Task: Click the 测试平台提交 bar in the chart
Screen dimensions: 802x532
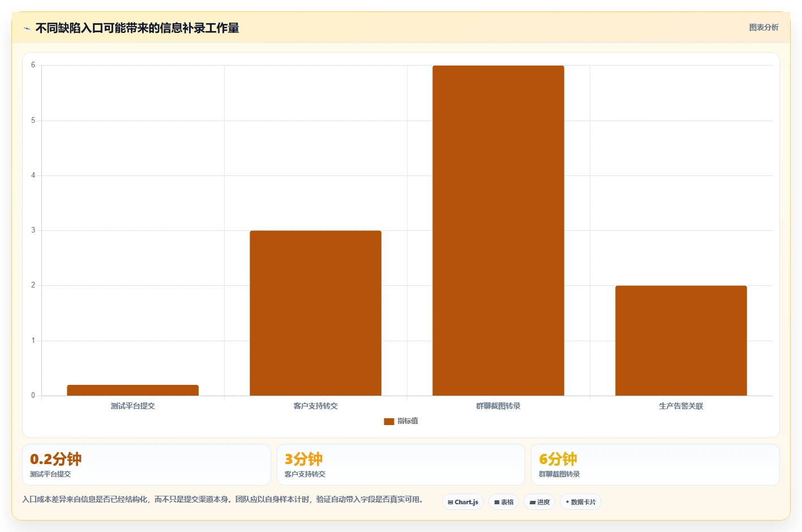Action: tap(132, 390)
